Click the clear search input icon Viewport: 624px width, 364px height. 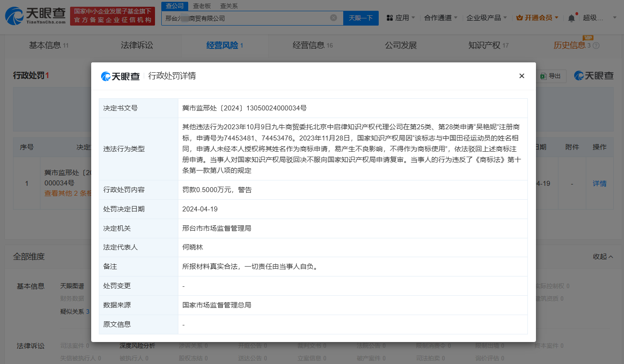(x=333, y=18)
